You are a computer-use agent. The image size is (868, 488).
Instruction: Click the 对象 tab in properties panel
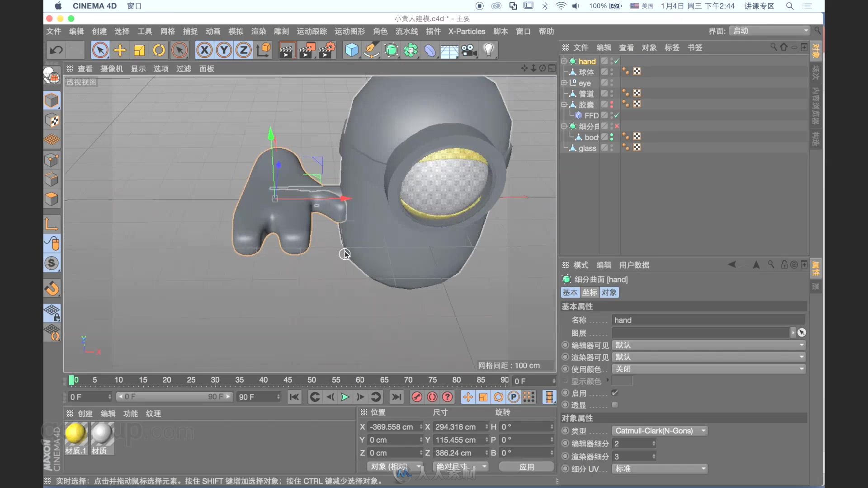point(609,292)
